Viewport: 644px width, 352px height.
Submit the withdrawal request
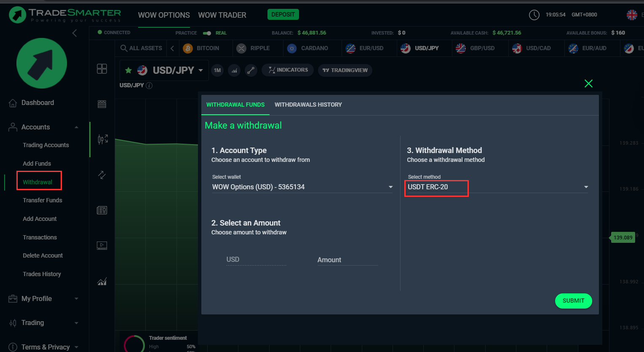point(573,301)
